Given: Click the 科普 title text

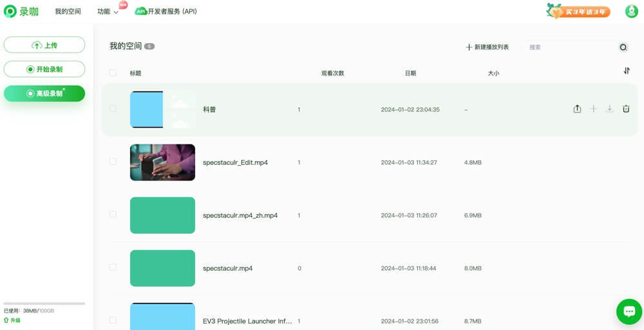Looking at the screenshot, I should pos(209,110).
